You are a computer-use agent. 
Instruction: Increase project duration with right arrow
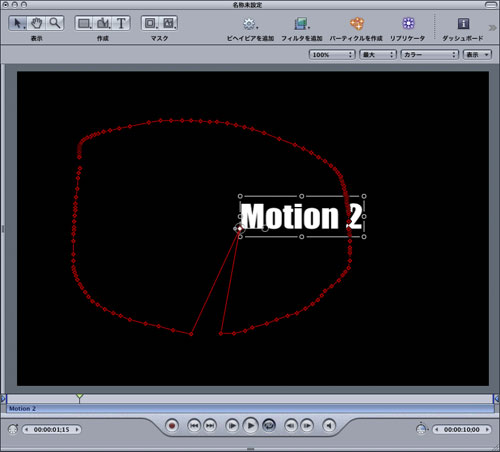pyautogui.click(x=487, y=429)
